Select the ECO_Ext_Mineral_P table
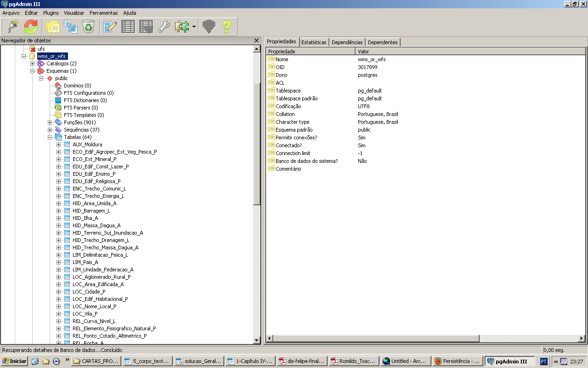 coord(95,159)
